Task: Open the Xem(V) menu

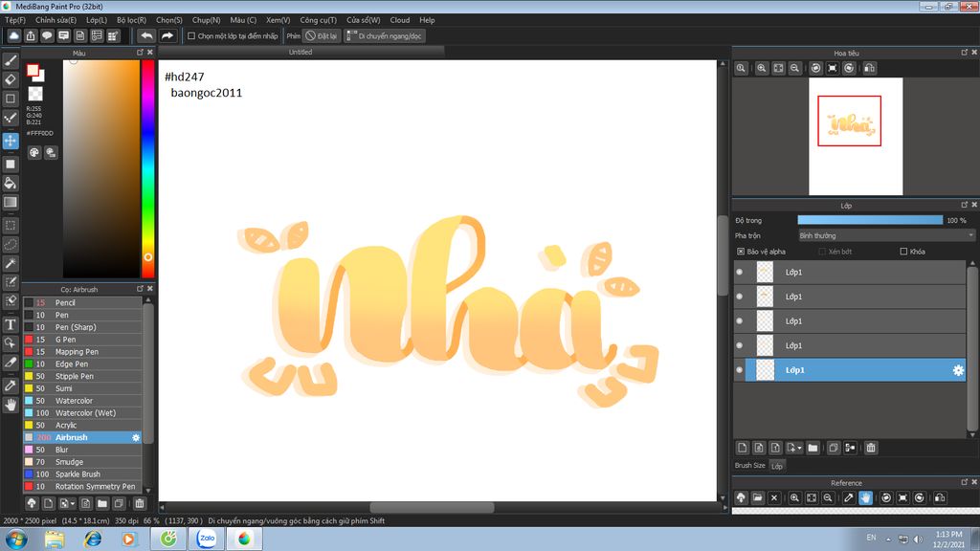Action: click(x=278, y=20)
